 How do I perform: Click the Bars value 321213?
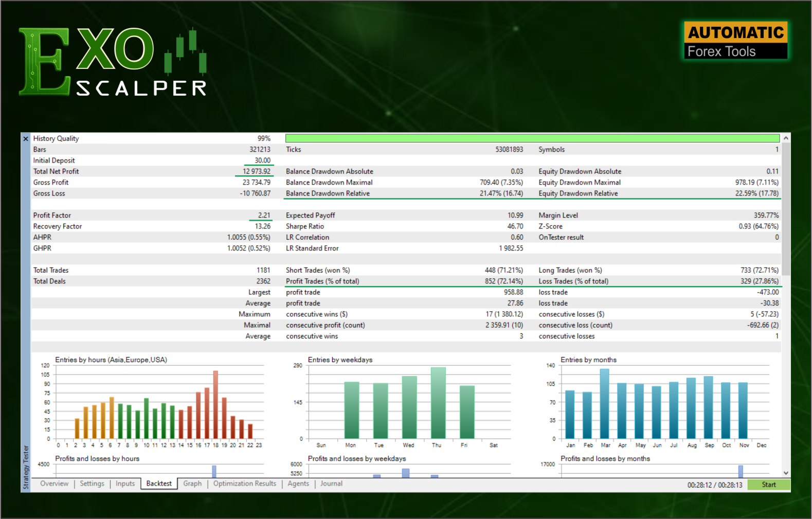point(260,150)
